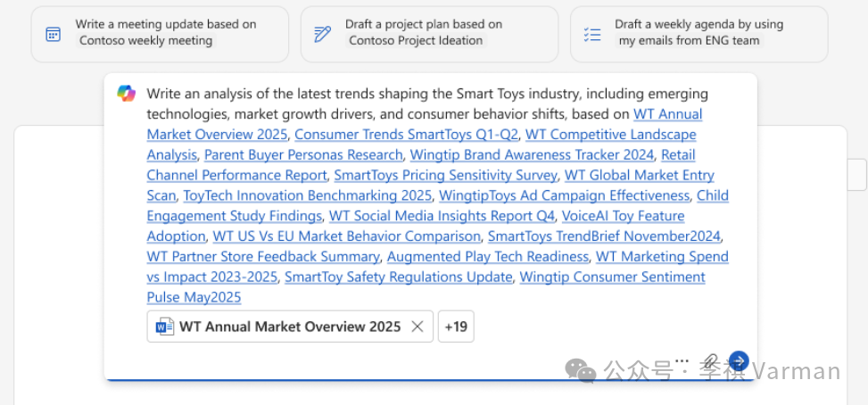Click the prompt text starting 'Write an analysis'
868x405 pixels.
(426, 104)
